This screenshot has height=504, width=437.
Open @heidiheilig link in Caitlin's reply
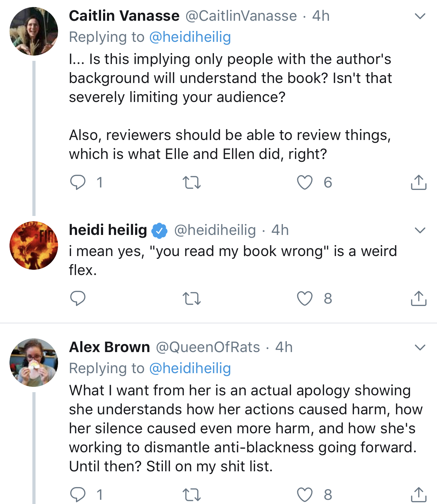click(x=190, y=37)
